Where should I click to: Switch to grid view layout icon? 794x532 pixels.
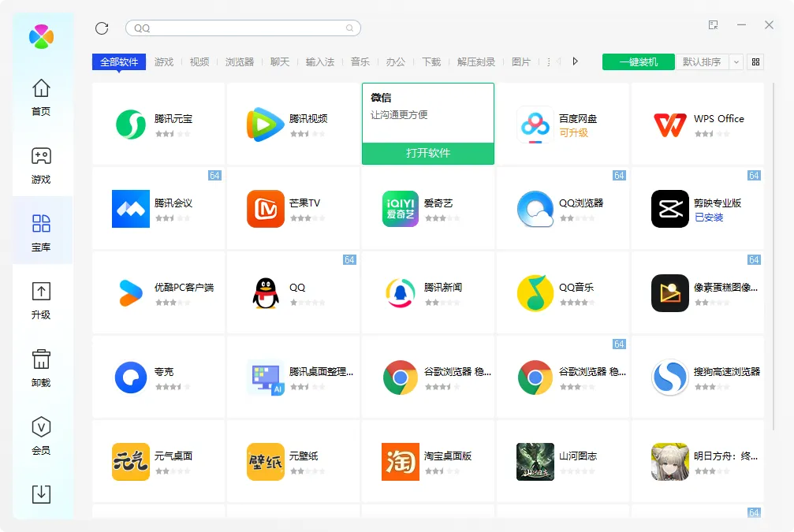[755, 61]
